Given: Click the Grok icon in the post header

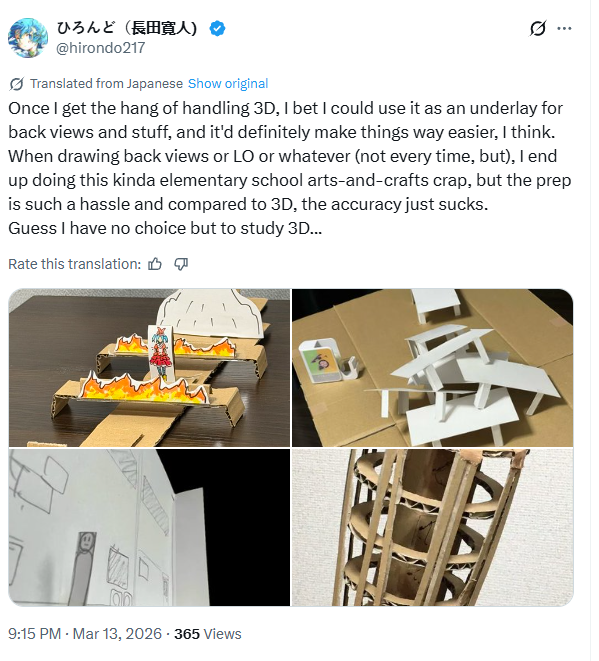Looking at the screenshot, I should [537, 29].
